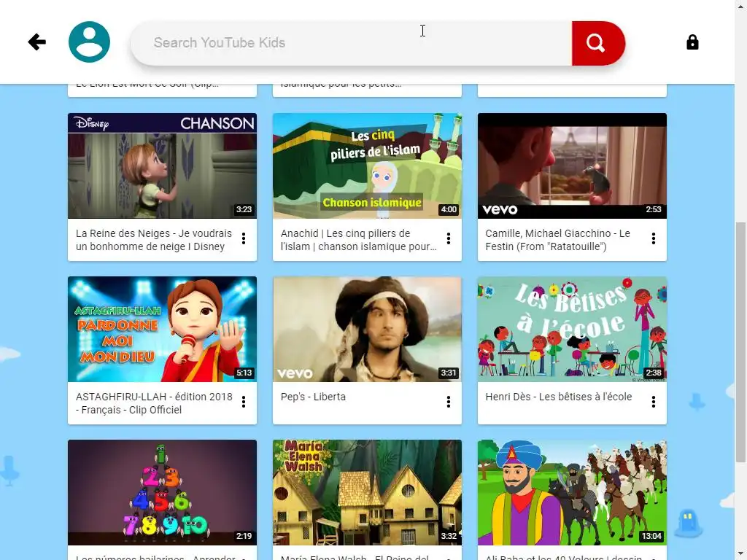Open options menu for Le Festin Ratatouille video
The width and height of the screenshot is (747, 560).
(x=653, y=238)
